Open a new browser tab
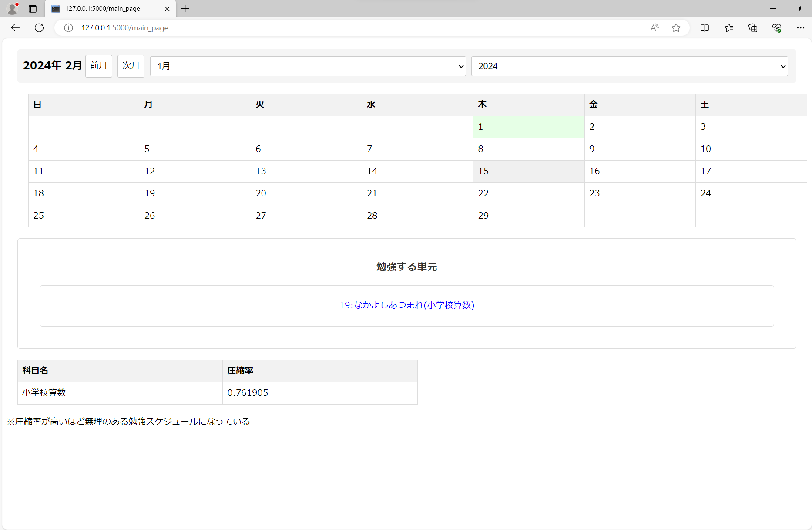 (185, 9)
